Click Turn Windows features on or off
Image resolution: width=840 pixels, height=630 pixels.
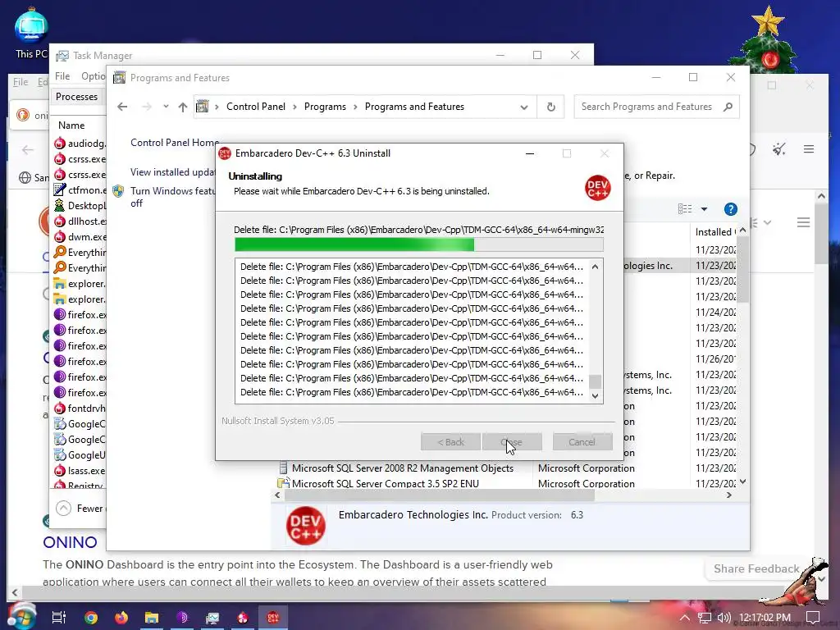tap(172, 197)
